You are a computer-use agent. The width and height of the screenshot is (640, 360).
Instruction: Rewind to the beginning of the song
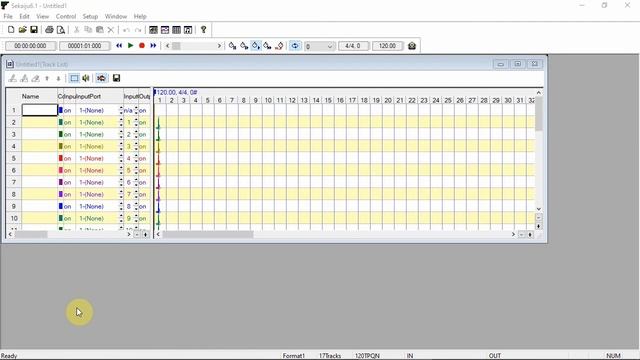[119, 46]
